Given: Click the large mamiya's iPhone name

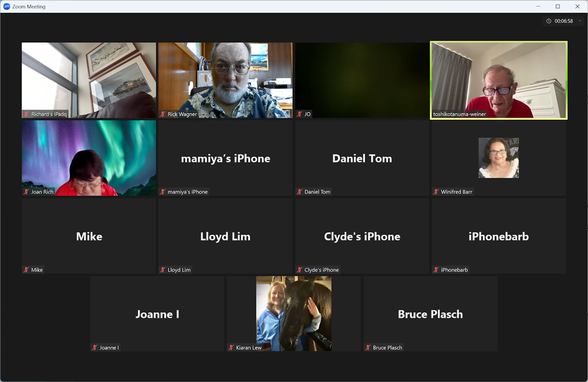Looking at the screenshot, I should (x=226, y=158).
